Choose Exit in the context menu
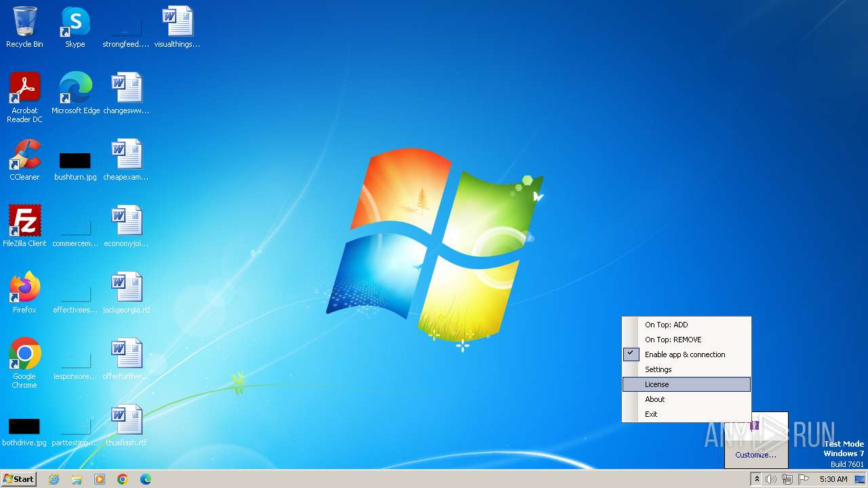868x488 pixels. 686,414
